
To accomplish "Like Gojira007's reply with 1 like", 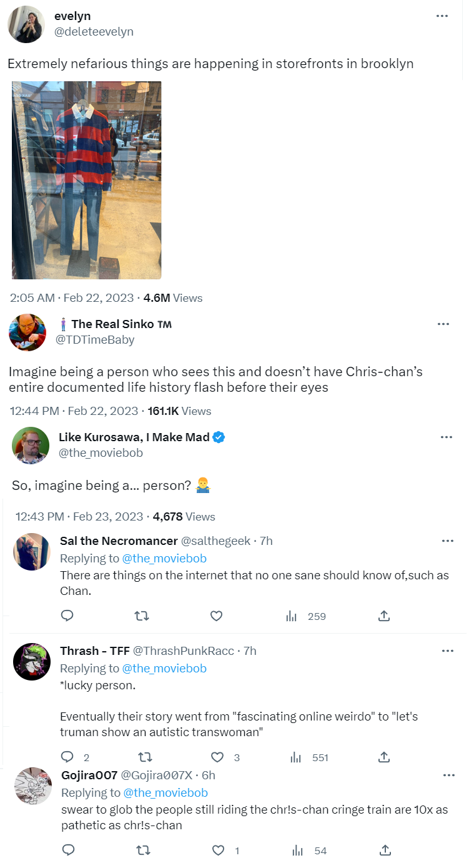I will [x=225, y=850].
